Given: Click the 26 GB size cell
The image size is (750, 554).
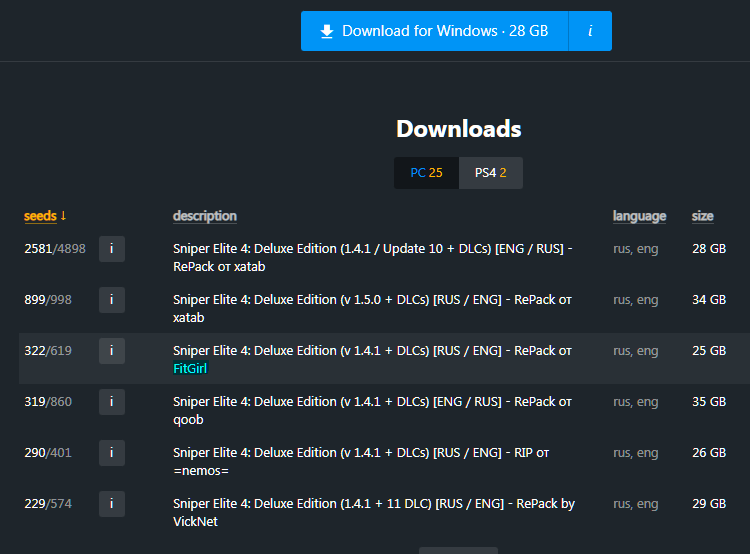Looking at the screenshot, I should click(709, 453).
